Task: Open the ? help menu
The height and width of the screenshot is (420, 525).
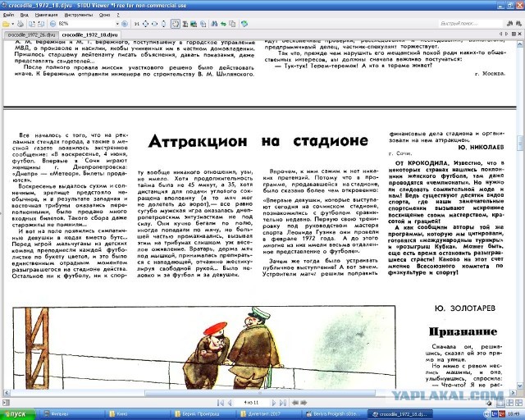Action: (x=118, y=15)
